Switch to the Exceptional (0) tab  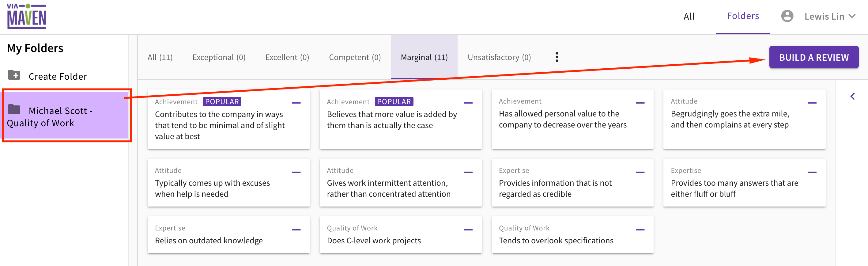pyautogui.click(x=219, y=57)
